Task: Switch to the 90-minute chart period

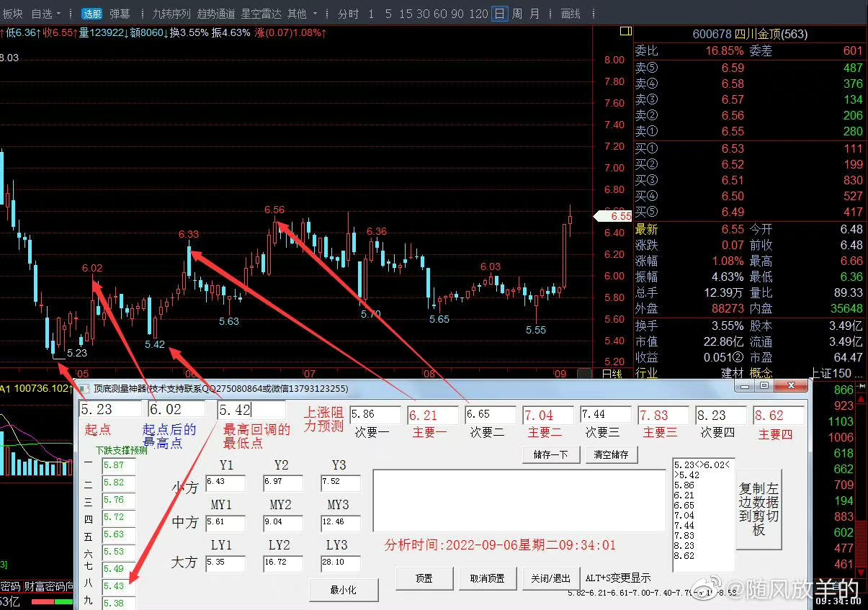Action: tap(457, 14)
